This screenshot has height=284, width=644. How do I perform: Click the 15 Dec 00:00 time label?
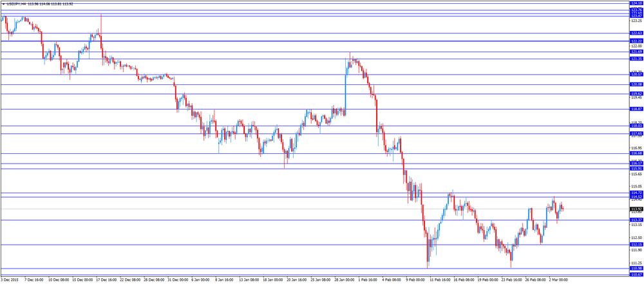click(x=81, y=280)
